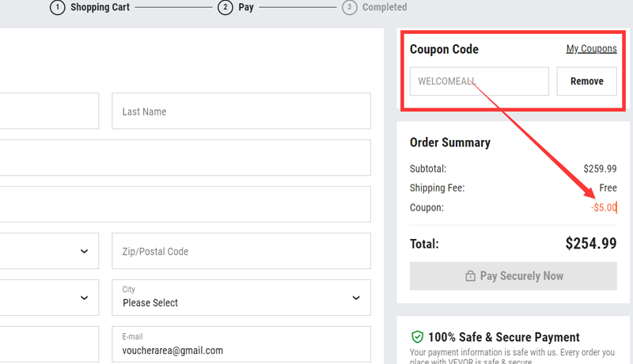
Task: Click the step 1 circle number icon
Action: point(57,8)
